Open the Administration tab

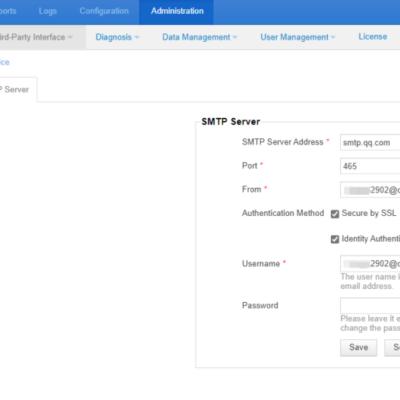[x=176, y=12]
